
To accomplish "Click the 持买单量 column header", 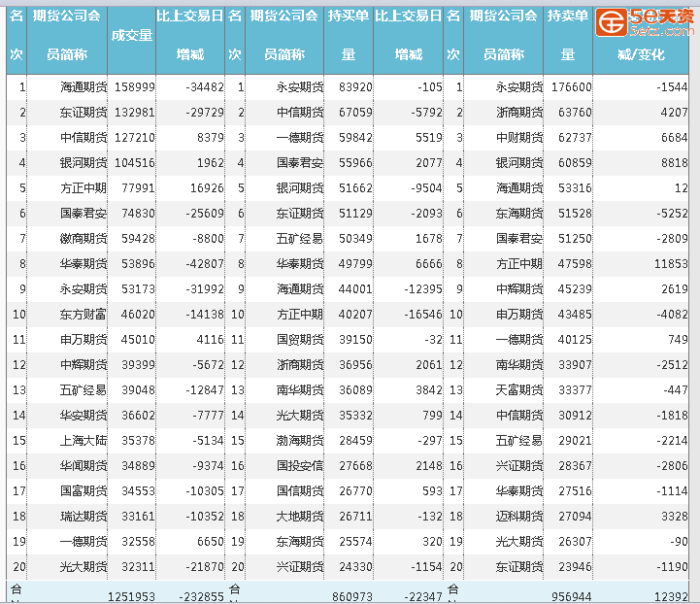I will pyautogui.click(x=349, y=35).
